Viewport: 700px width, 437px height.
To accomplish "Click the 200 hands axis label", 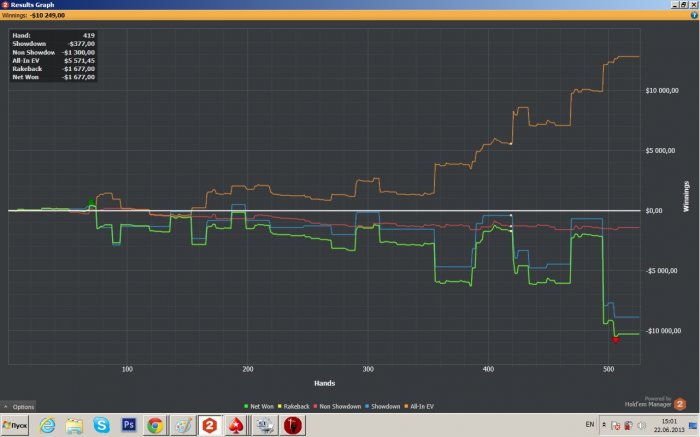I will click(248, 369).
